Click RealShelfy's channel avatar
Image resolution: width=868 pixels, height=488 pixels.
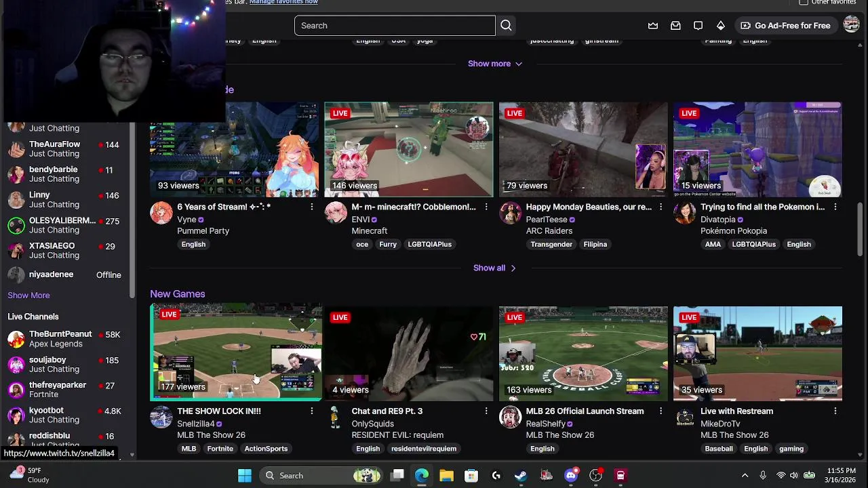pyautogui.click(x=510, y=417)
